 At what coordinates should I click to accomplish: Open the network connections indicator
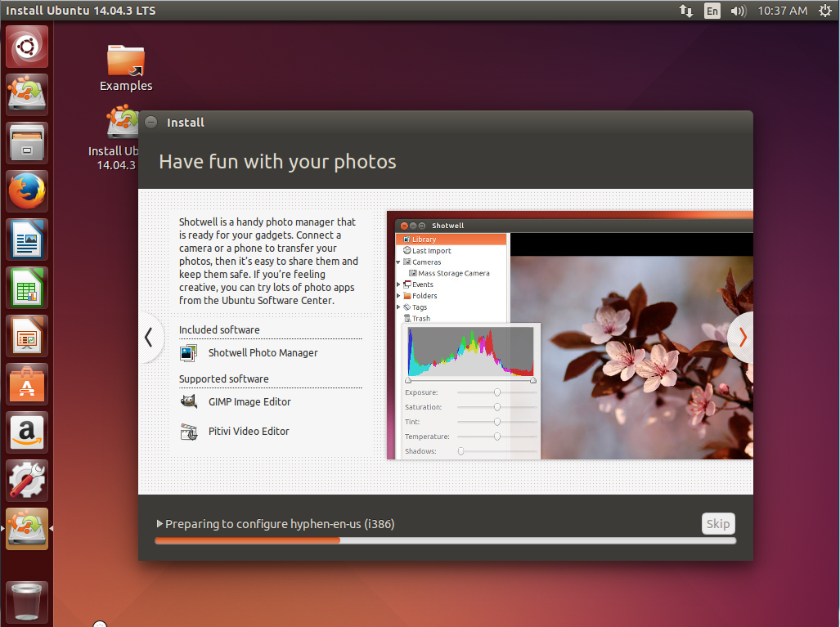pyautogui.click(x=685, y=11)
